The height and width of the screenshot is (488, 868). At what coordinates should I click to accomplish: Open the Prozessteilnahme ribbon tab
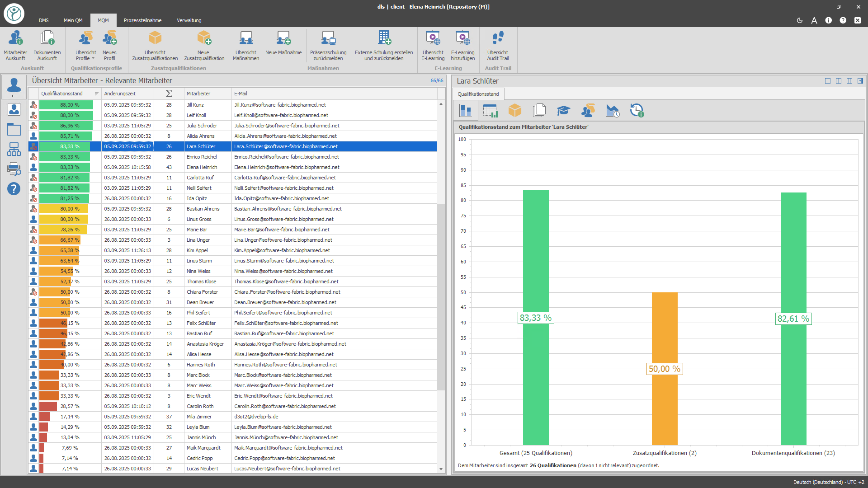[x=142, y=20]
